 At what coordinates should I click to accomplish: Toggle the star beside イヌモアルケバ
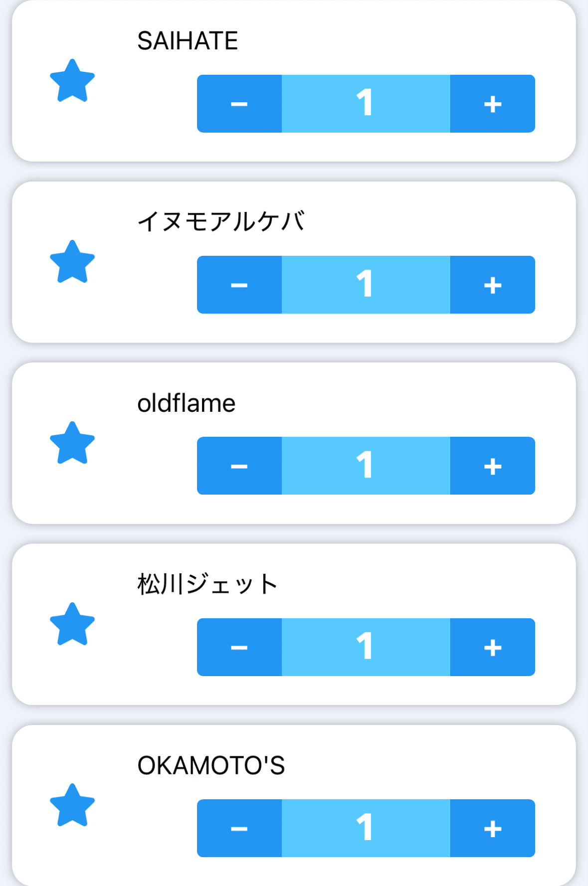pyautogui.click(x=72, y=262)
